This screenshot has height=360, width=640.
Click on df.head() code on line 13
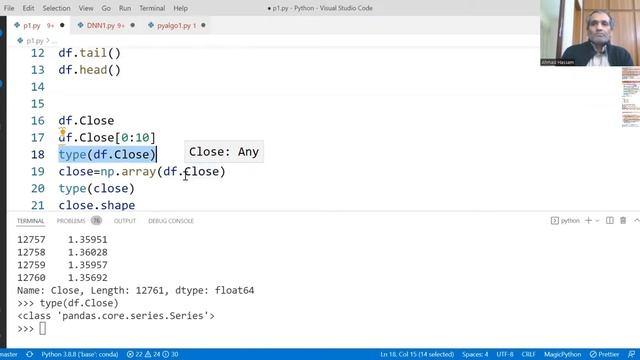pos(89,70)
